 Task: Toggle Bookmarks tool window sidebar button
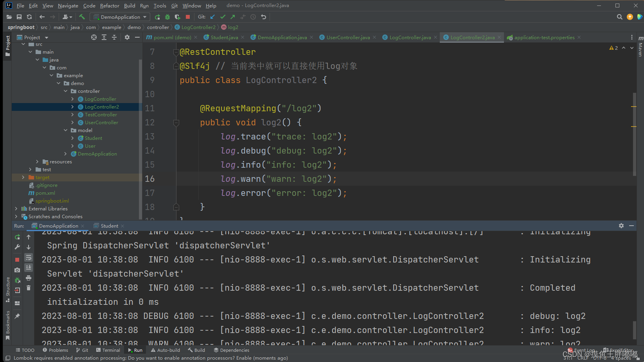7,325
